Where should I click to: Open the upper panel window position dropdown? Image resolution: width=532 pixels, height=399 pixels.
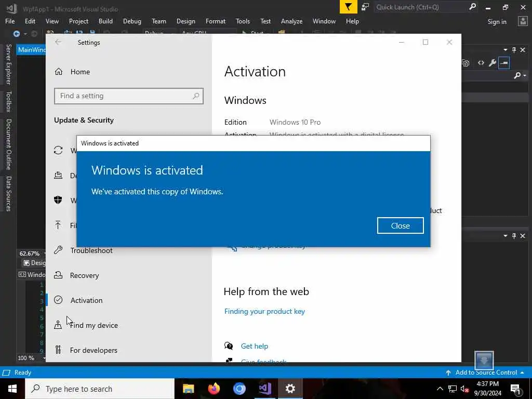[x=505, y=50]
